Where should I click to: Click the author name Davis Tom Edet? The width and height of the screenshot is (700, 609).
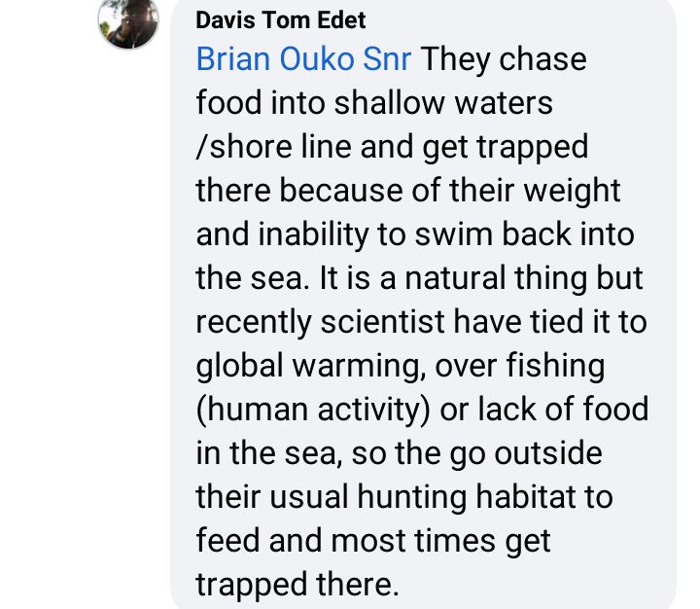[281, 20]
